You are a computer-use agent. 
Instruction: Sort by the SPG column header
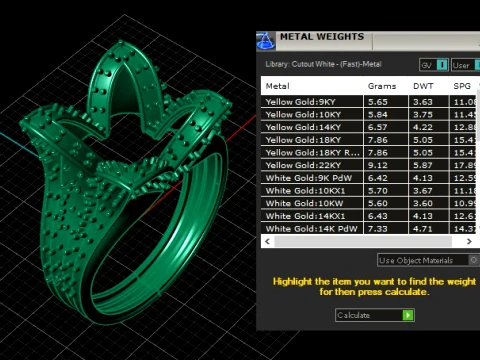pos(462,86)
